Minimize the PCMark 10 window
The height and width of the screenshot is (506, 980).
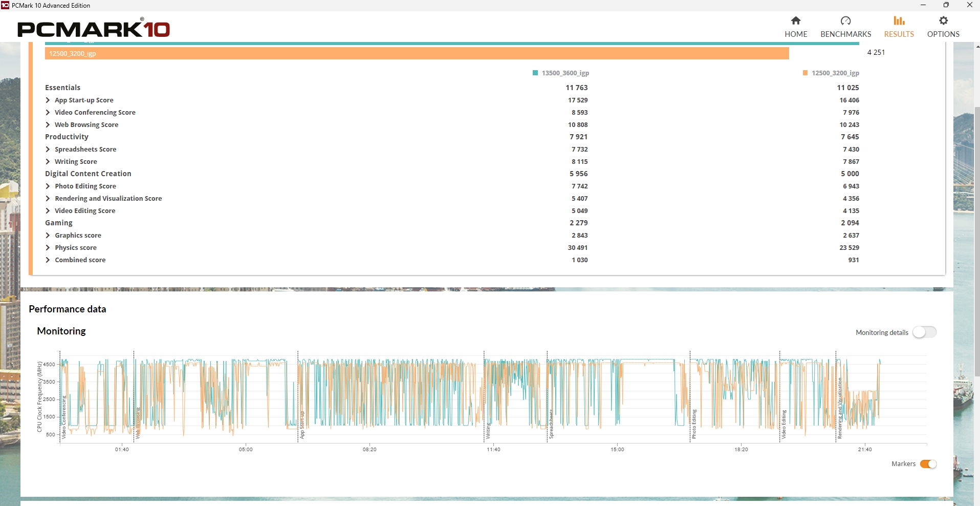pos(923,5)
